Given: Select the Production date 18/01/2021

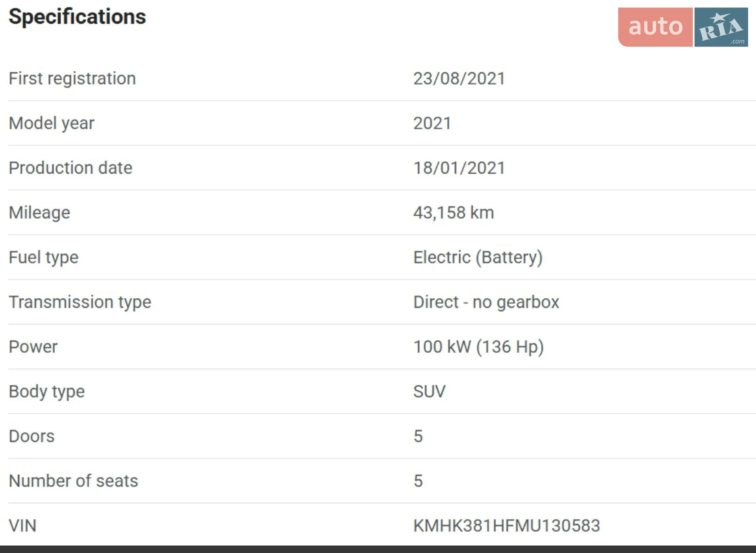Looking at the screenshot, I should click(459, 168).
